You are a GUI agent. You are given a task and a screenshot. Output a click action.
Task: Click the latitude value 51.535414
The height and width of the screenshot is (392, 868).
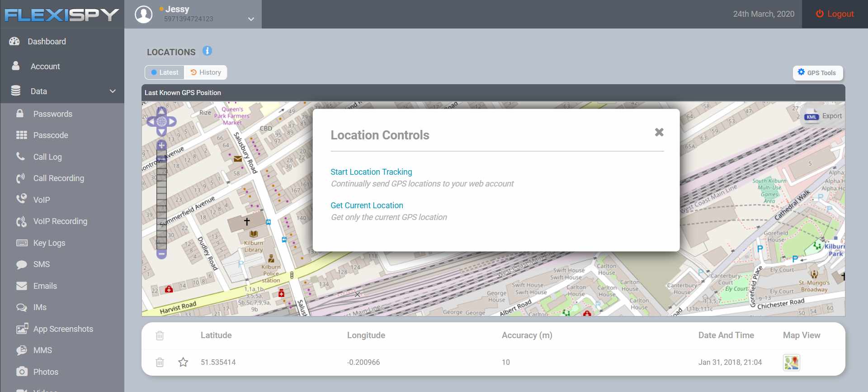click(218, 362)
